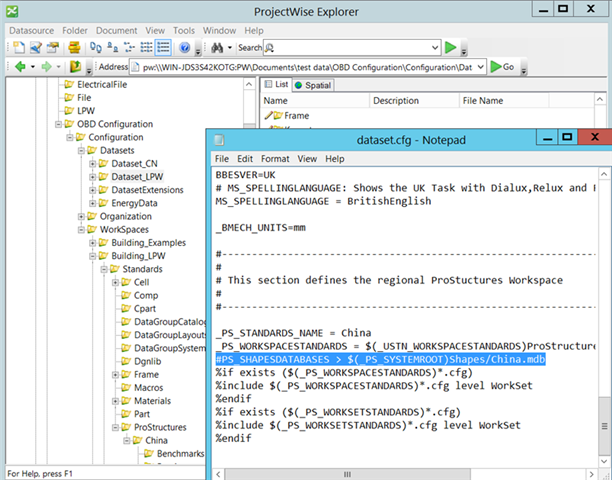Open the blue help icon
Screen dimensions: 612x480
click(x=185, y=48)
